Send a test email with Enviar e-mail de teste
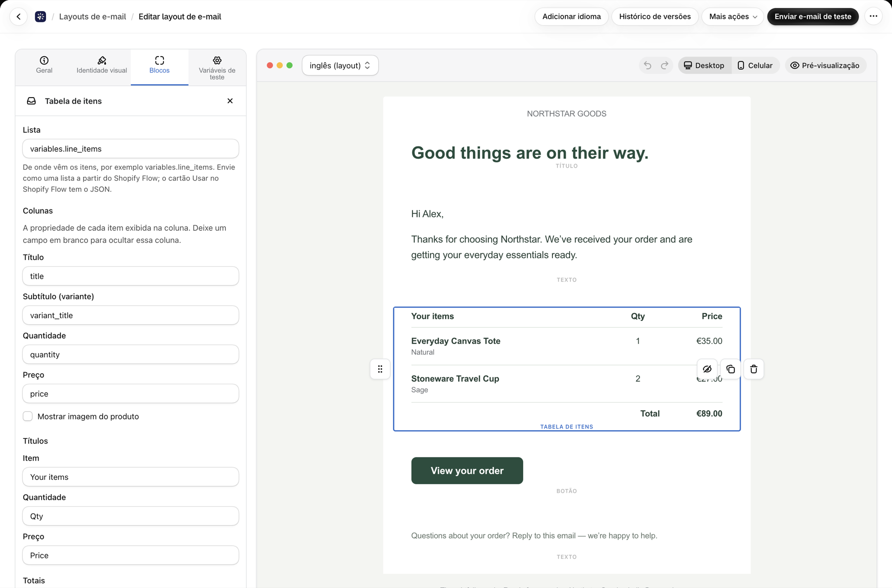The image size is (892, 588). pos(813,17)
